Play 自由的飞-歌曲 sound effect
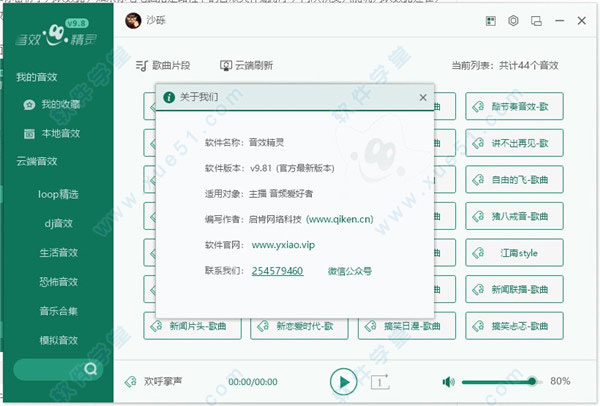 514,179
